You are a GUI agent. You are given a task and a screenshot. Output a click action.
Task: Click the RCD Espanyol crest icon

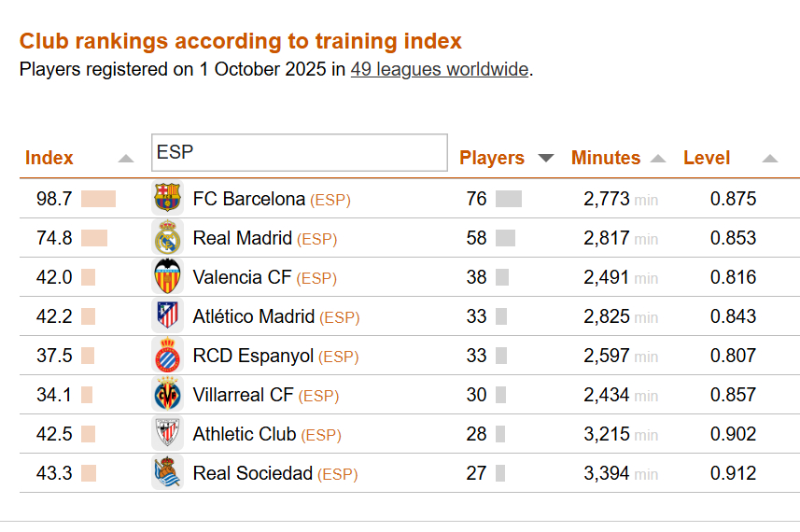[167, 356]
